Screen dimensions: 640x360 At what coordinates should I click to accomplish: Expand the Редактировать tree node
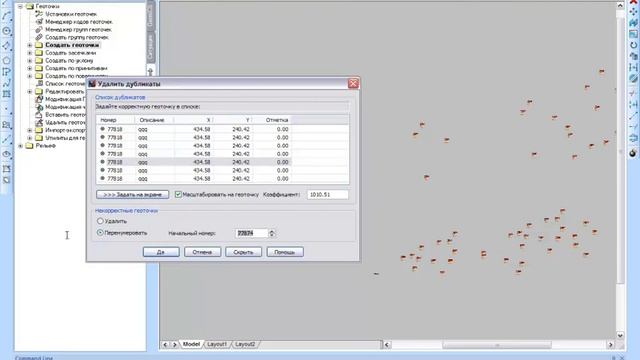tap(30, 91)
